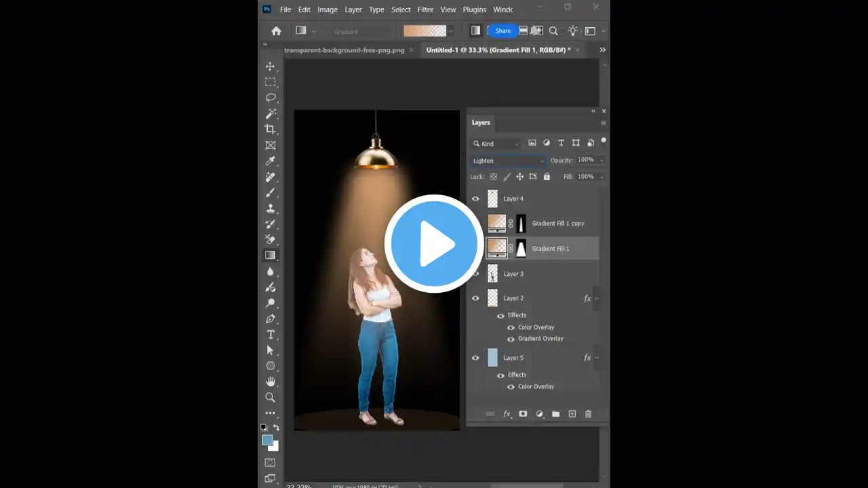Image resolution: width=868 pixels, height=488 pixels.
Task: Select the Gradient Fill 1 copy layer
Action: (557, 224)
